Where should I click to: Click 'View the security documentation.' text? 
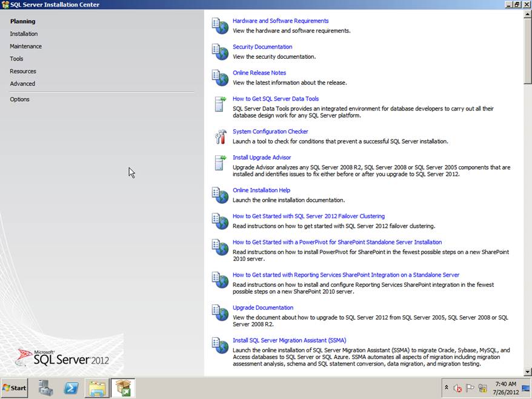pyautogui.click(x=274, y=57)
